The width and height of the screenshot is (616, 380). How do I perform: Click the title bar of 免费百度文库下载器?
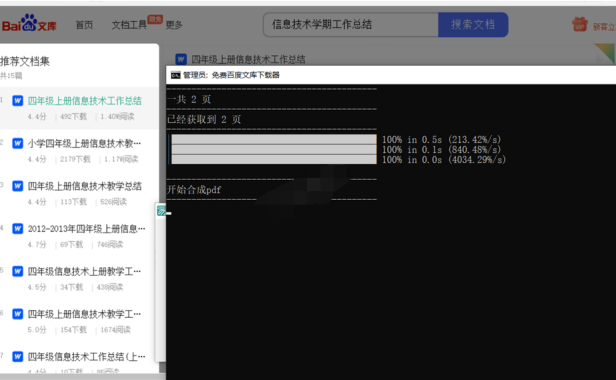[391, 75]
